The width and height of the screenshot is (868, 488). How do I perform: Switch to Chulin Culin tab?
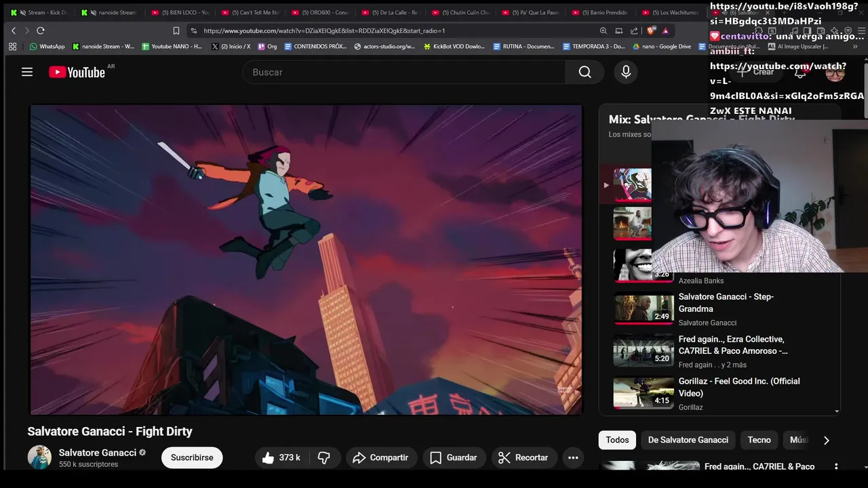tap(461, 12)
